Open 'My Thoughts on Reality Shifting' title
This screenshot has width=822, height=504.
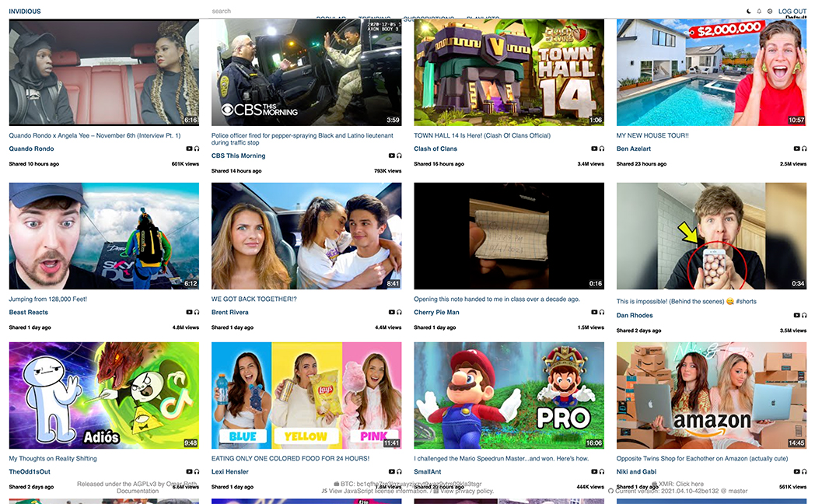click(x=53, y=458)
